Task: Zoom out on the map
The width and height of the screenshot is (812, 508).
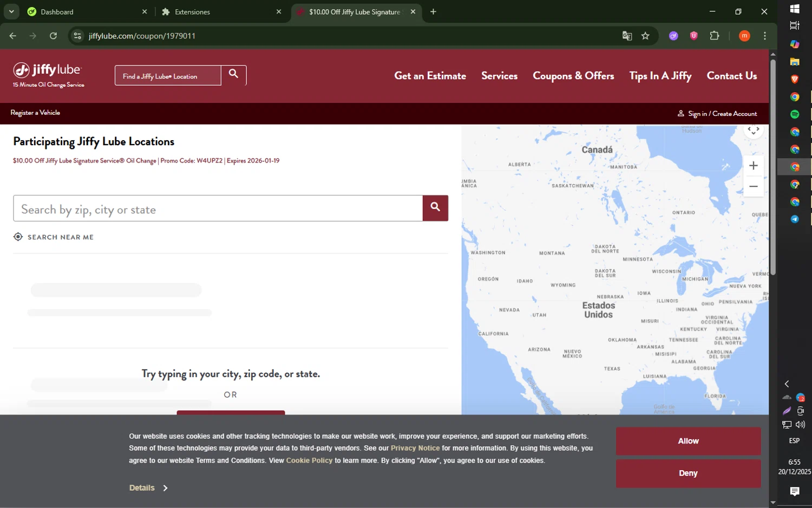Action: pos(753,186)
